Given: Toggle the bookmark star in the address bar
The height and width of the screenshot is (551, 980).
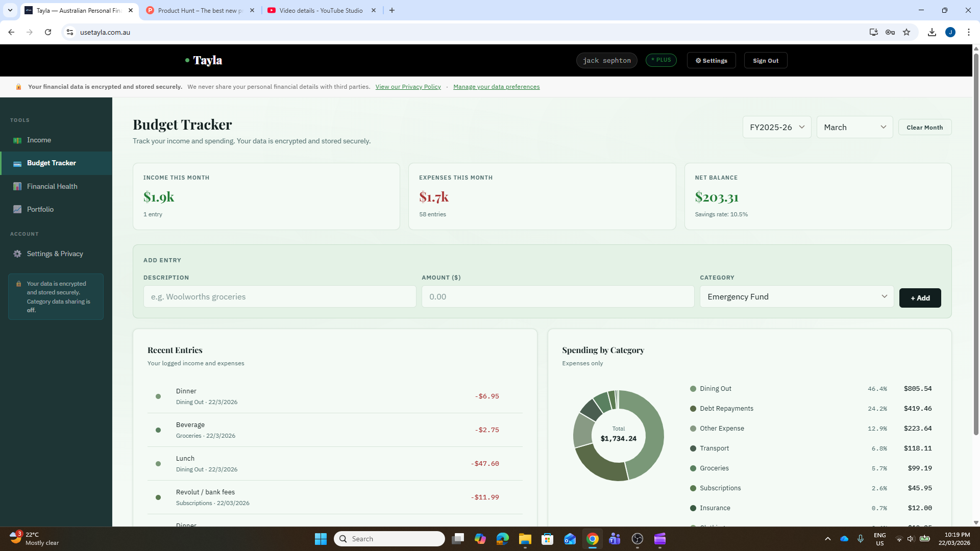Looking at the screenshot, I should [906, 32].
